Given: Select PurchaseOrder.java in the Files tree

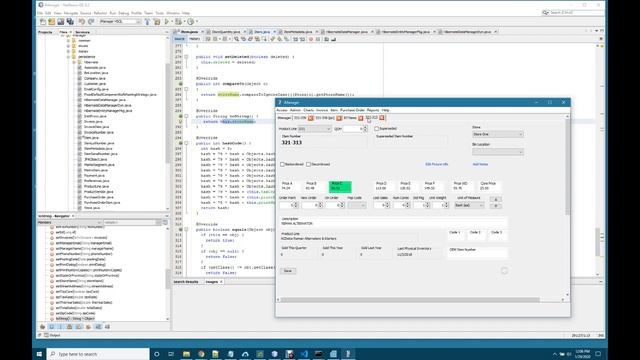Looking at the screenshot, I should point(99,197).
